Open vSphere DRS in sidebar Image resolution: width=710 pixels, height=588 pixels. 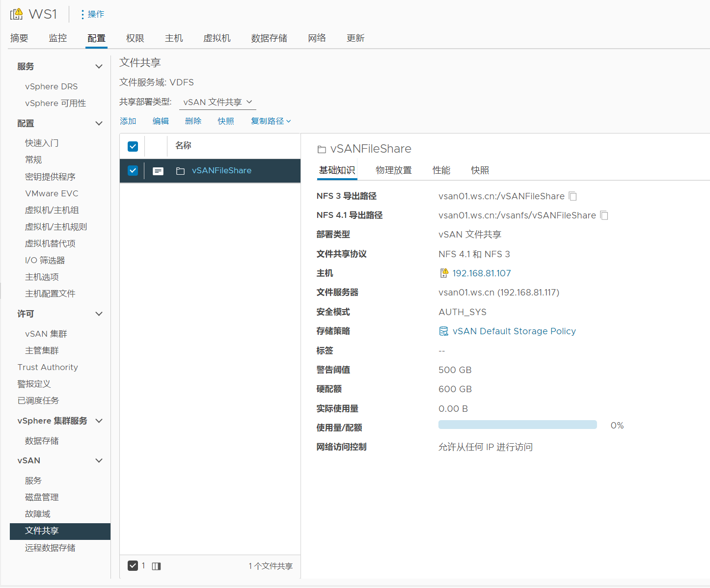click(x=52, y=86)
